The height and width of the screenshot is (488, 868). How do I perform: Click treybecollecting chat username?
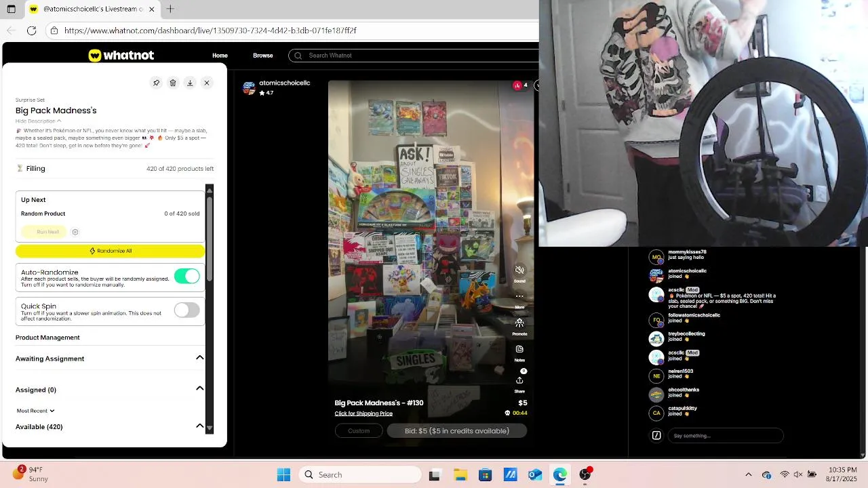(686, 333)
